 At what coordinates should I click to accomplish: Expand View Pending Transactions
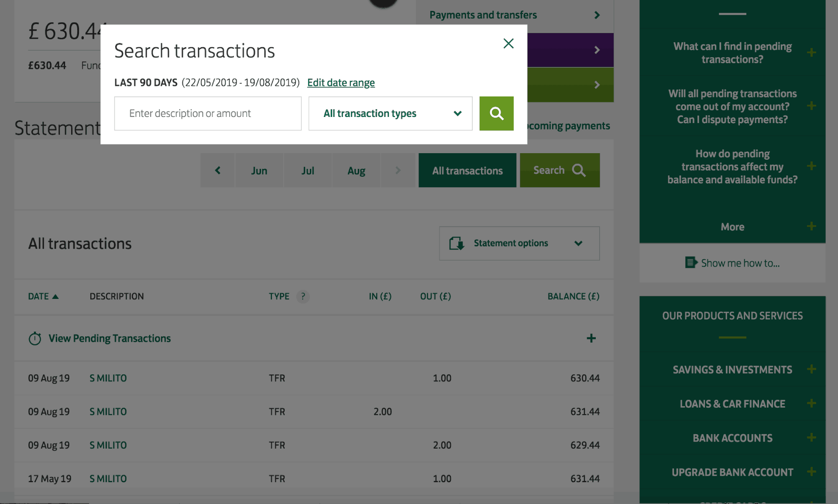(591, 338)
